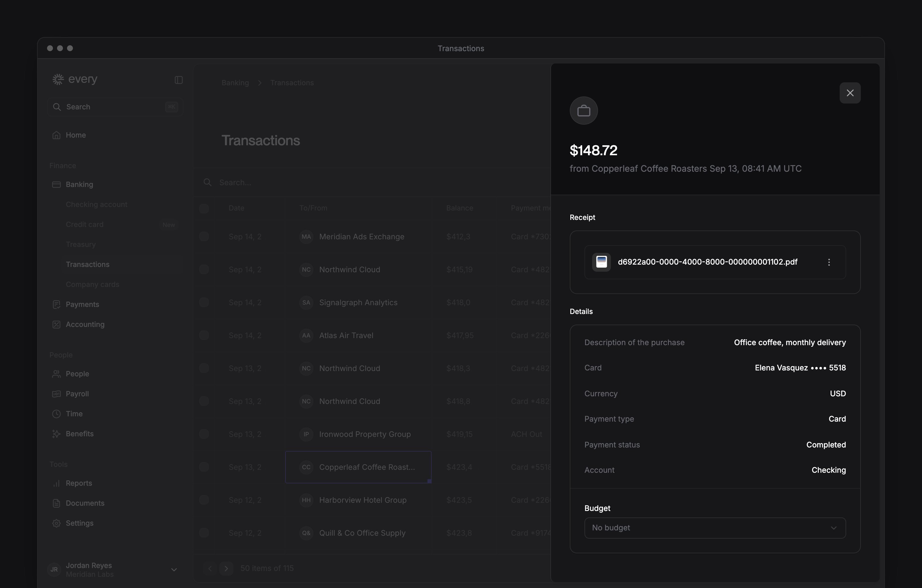Screen dimensions: 922x588
Task: Go to previous page of transactions
Action: (x=210, y=569)
